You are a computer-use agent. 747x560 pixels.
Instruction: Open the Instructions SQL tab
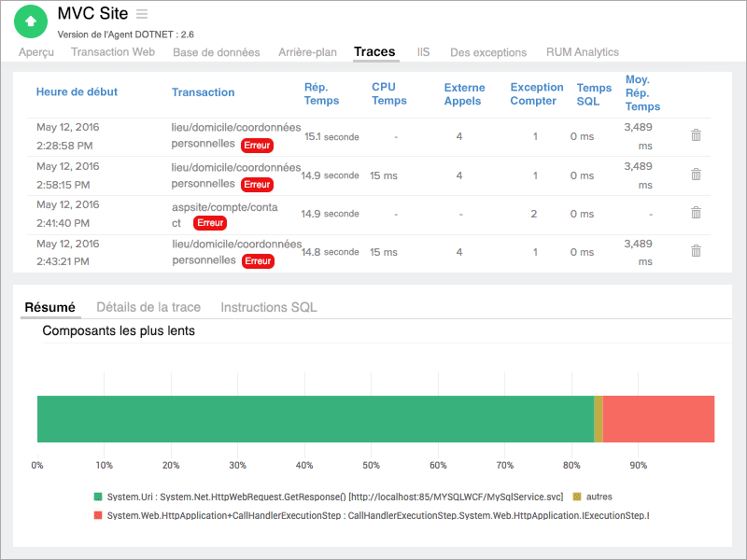coord(268,307)
